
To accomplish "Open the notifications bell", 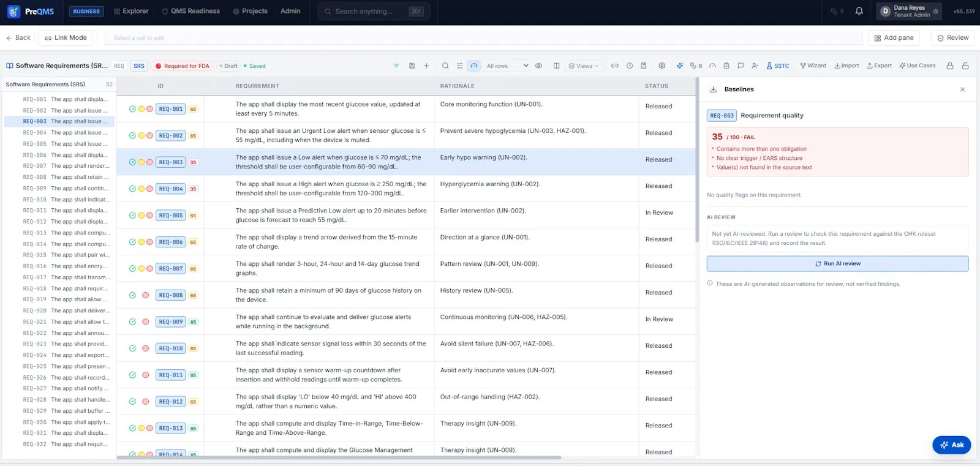I will (859, 11).
